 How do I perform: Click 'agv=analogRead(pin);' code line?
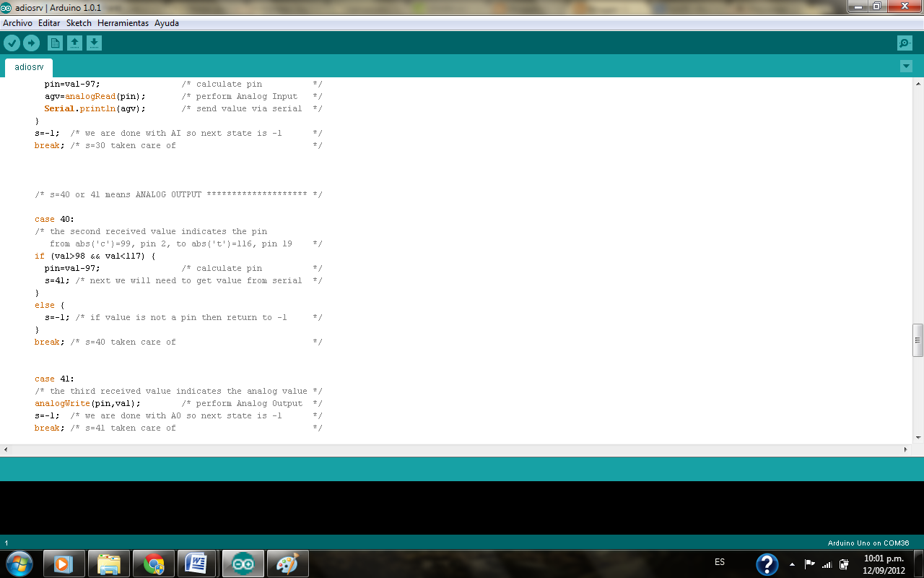pos(95,96)
